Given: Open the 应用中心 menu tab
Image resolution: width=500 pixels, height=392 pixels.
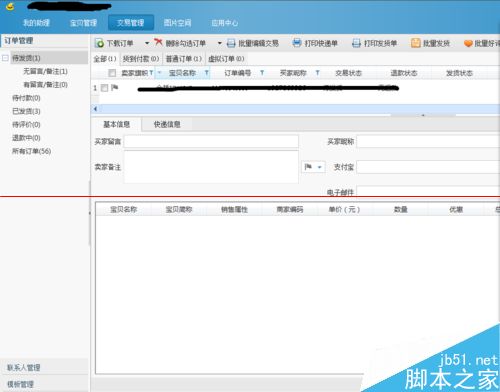Looking at the screenshot, I should tap(225, 23).
